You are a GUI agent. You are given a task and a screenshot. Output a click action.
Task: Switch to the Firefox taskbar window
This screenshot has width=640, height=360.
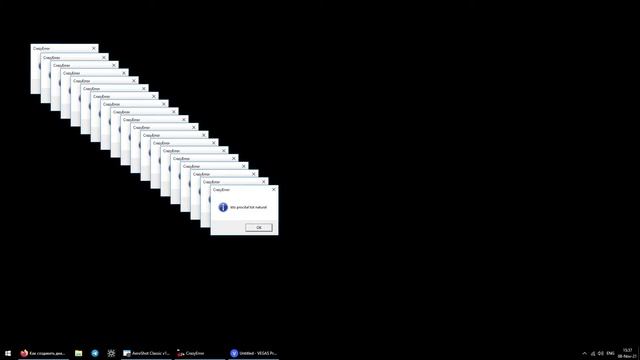pos(43,353)
